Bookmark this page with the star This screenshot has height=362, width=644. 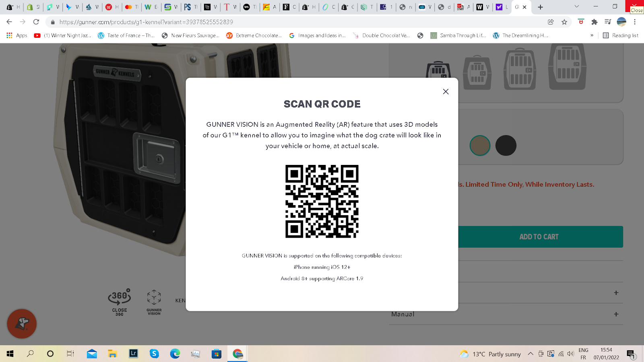564,22
